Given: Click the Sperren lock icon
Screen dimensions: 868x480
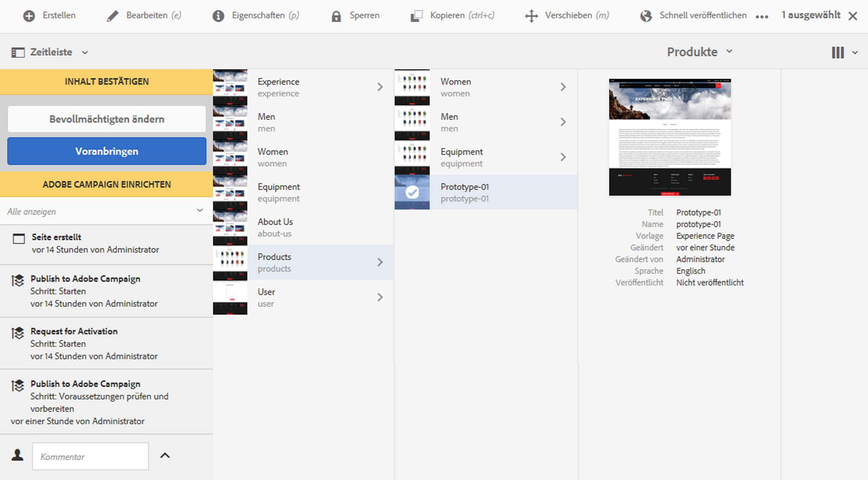Looking at the screenshot, I should tap(336, 16).
